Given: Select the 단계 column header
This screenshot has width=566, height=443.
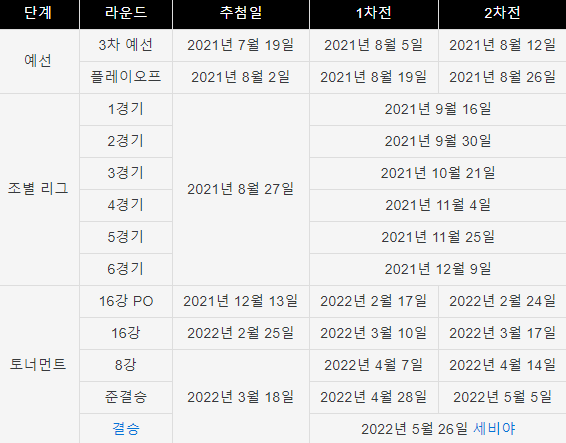Looking at the screenshot, I should [38, 13].
